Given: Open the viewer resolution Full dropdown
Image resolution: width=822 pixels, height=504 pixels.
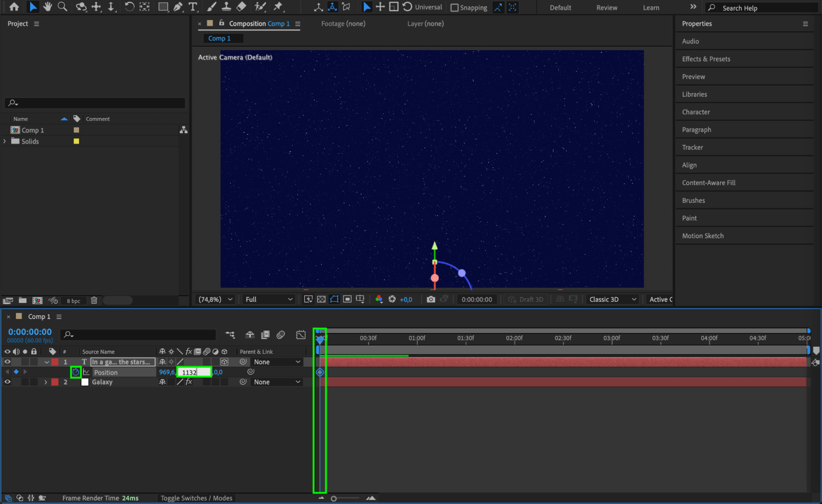Looking at the screenshot, I should pyautogui.click(x=269, y=299).
